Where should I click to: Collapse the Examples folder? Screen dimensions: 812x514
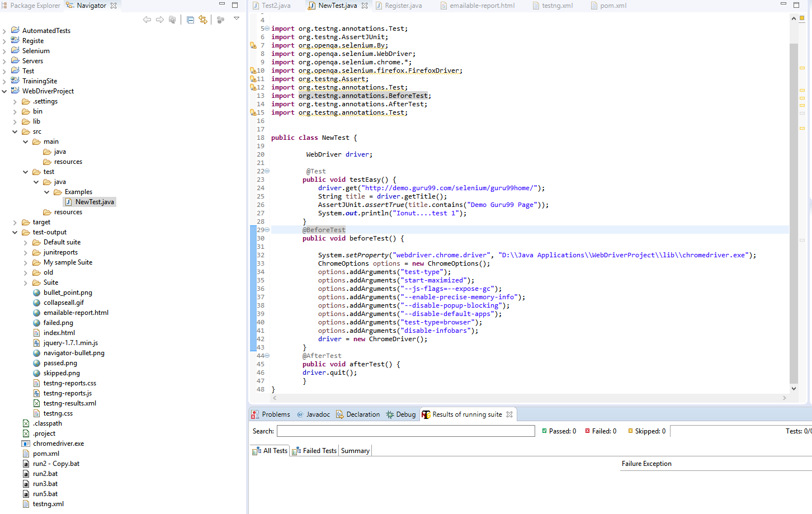(47, 192)
